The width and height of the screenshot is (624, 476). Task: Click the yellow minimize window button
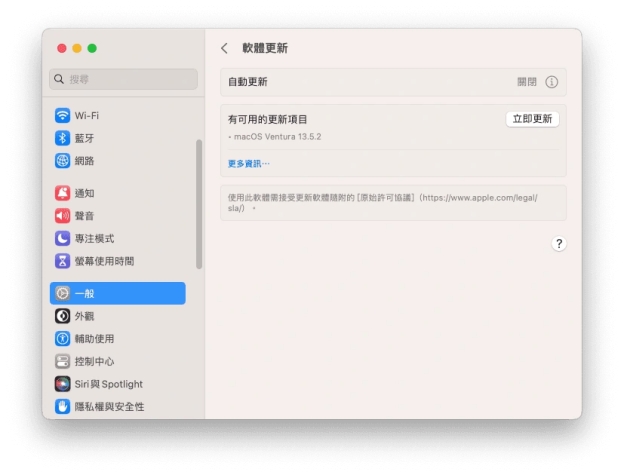click(x=77, y=48)
